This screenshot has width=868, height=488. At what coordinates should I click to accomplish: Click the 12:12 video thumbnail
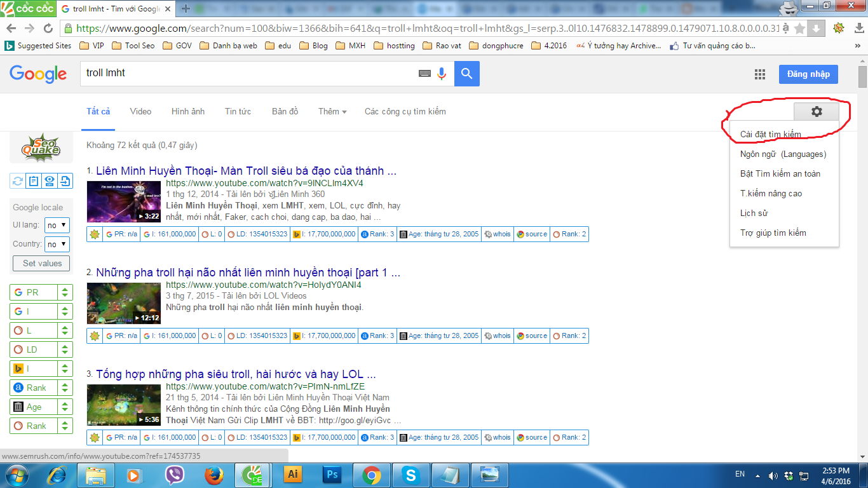click(x=125, y=303)
